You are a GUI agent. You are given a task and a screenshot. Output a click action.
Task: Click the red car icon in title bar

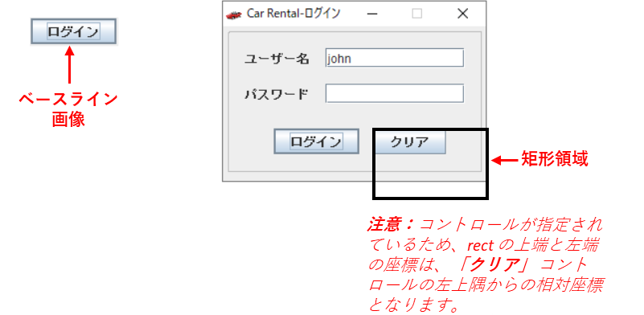234,14
